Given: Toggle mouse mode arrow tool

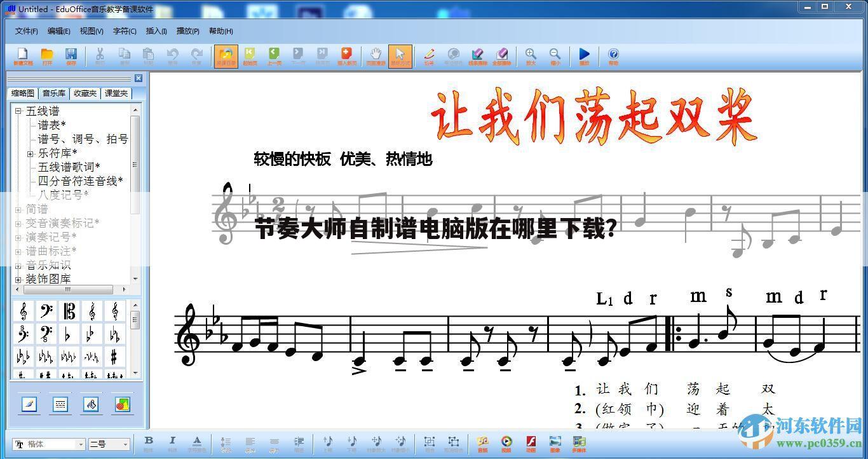Looking at the screenshot, I should click(x=400, y=56).
